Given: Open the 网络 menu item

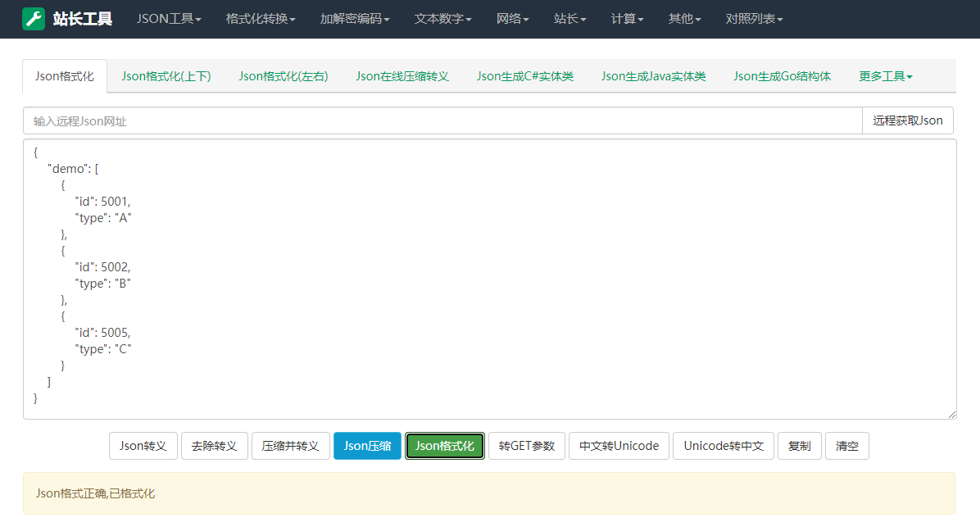Looking at the screenshot, I should click(x=513, y=18).
